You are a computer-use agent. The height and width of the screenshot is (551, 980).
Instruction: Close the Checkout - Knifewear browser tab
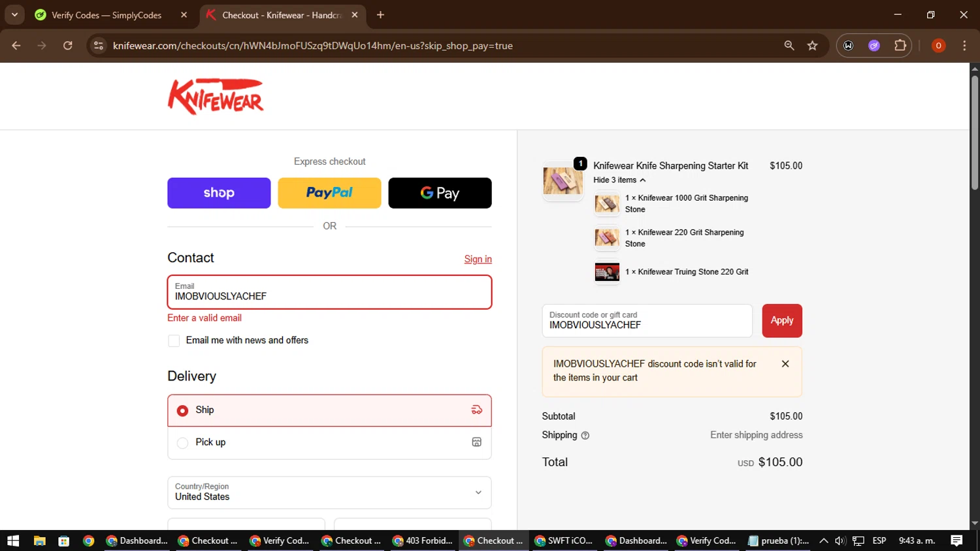[x=355, y=15]
